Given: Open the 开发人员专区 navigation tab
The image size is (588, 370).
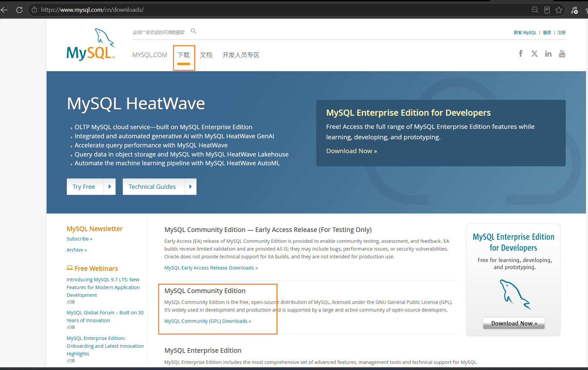Looking at the screenshot, I should pyautogui.click(x=241, y=55).
